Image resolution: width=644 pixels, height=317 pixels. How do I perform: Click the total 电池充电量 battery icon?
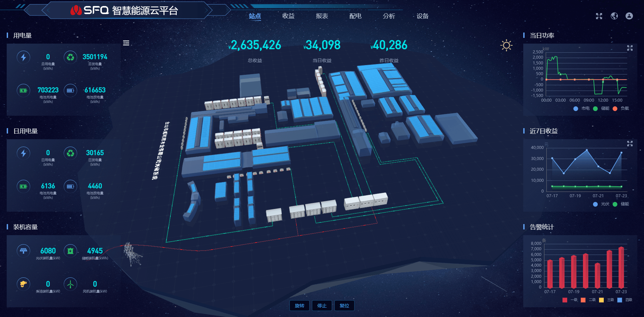(23, 90)
